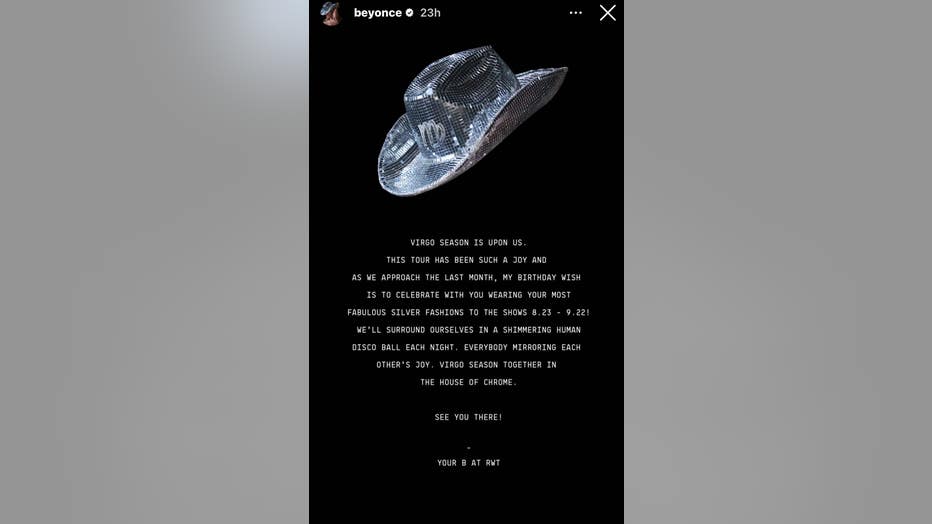
Task: Click the 'VIRGO SEASON IS UPON US.' line
Action: coord(468,242)
